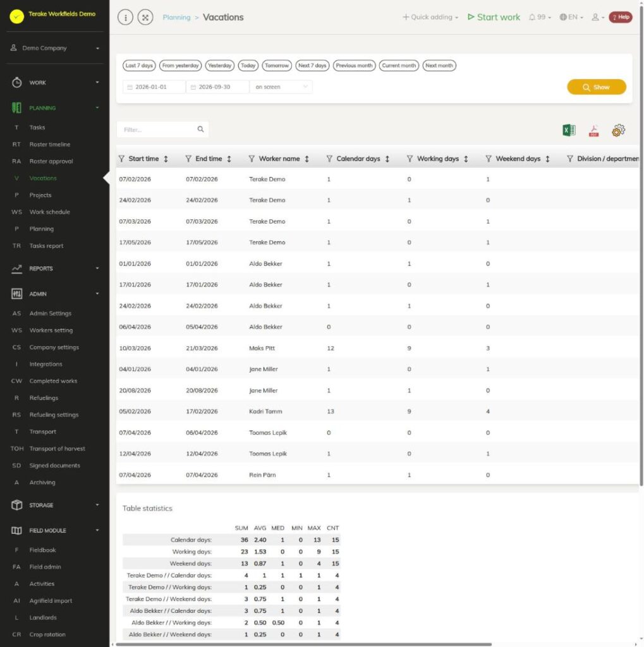Open the EN language dropdown
The height and width of the screenshot is (647, 644).
pyautogui.click(x=571, y=17)
